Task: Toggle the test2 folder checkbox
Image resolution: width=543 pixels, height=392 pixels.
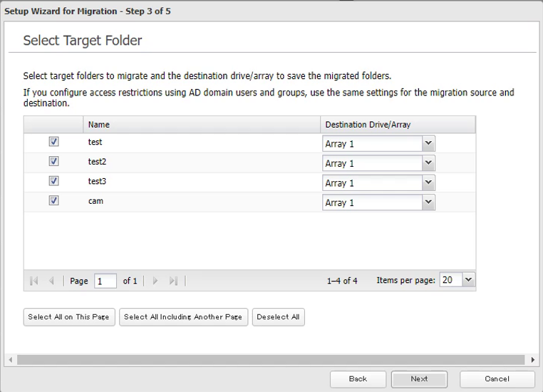Action: [x=53, y=162]
